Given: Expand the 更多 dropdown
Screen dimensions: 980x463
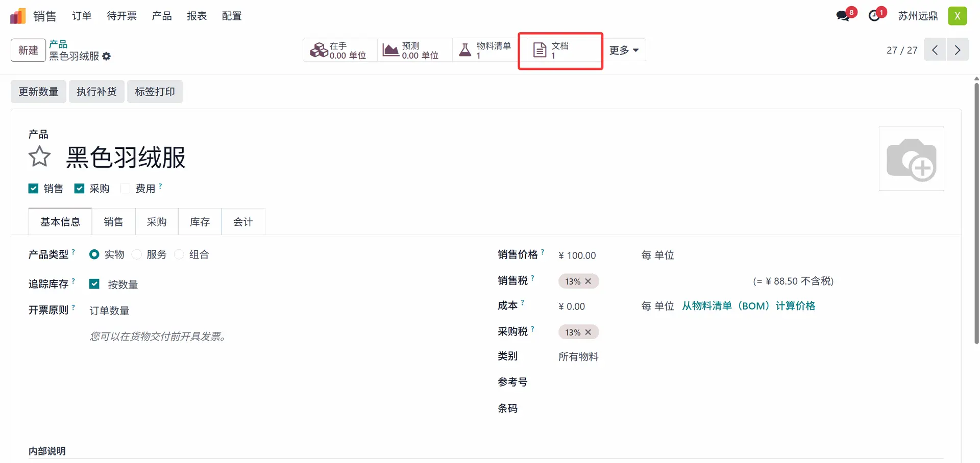Looking at the screenshot, I should [x=624, y=50].
